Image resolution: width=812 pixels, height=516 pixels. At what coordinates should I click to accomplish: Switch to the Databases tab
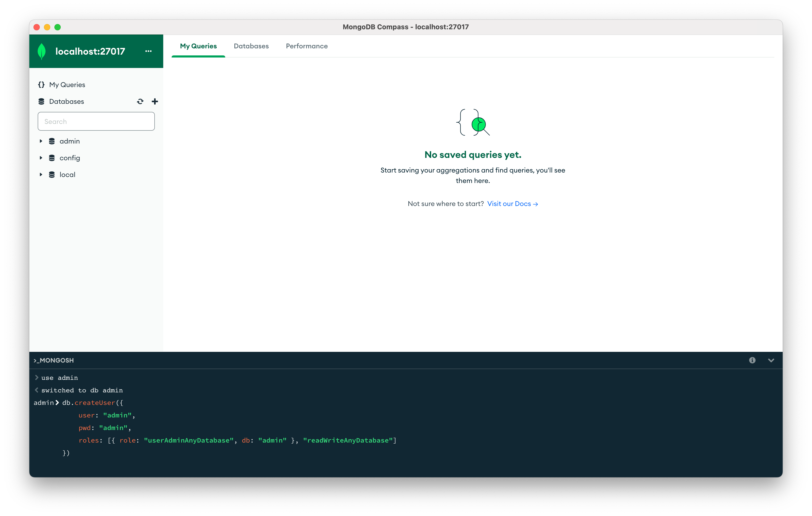pos(251,46)
